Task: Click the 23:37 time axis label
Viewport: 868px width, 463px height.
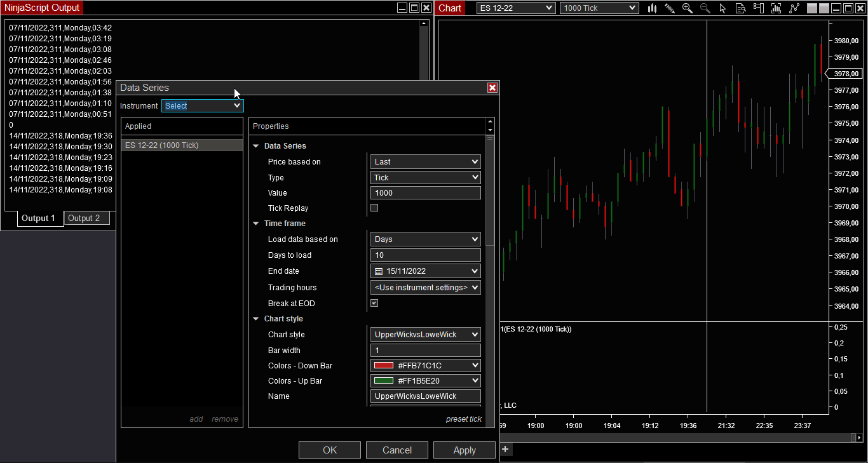Action: 802,426
